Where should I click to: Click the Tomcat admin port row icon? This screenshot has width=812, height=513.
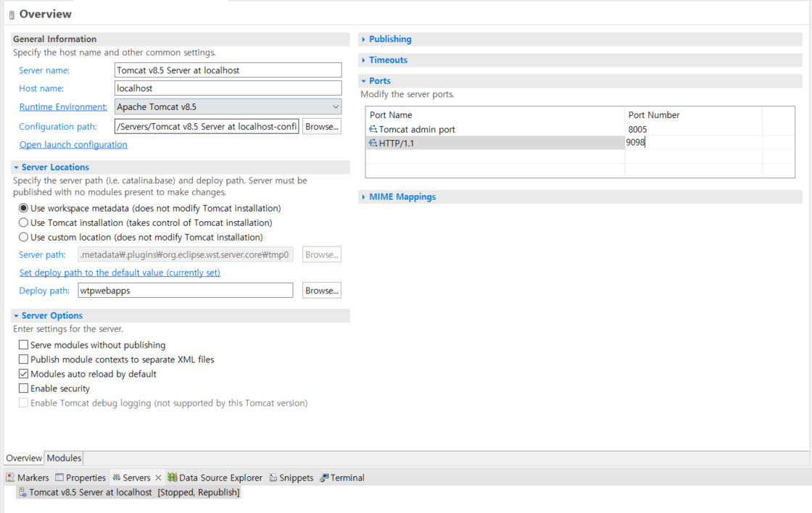click(x=373, y=129)
